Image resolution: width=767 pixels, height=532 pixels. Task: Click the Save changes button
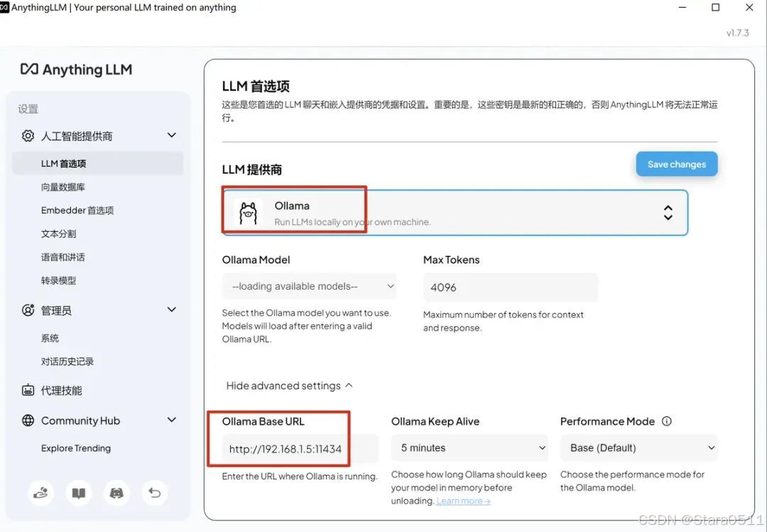[677, 164]
